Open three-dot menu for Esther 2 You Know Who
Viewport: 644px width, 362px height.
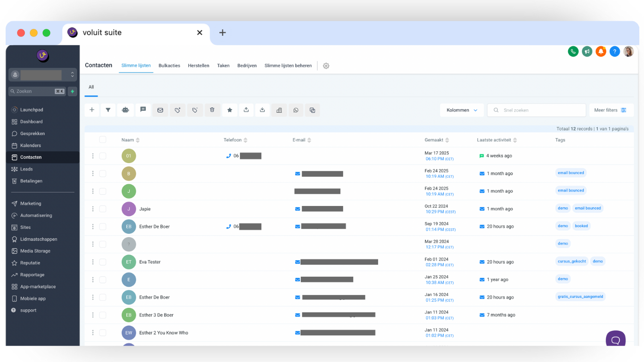(93, 333)
